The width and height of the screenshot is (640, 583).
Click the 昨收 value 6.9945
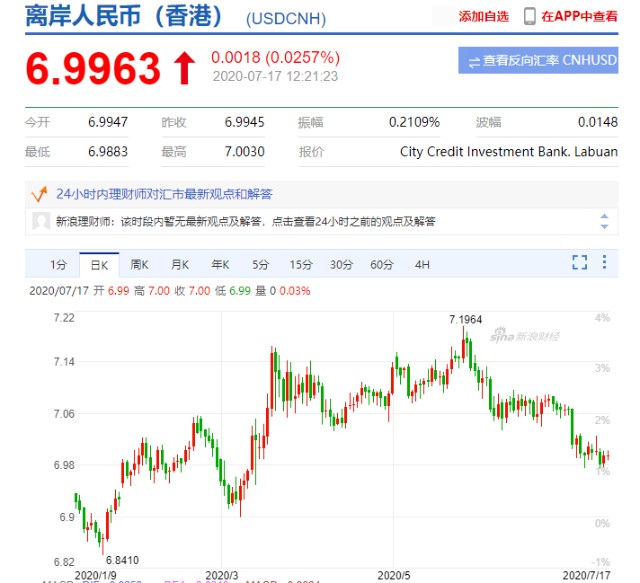[244, 122]
